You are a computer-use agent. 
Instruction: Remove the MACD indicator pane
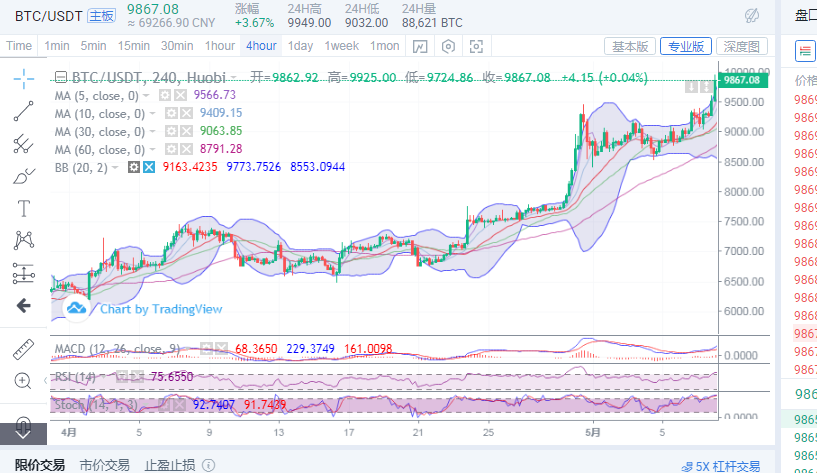tap(221, 348)
